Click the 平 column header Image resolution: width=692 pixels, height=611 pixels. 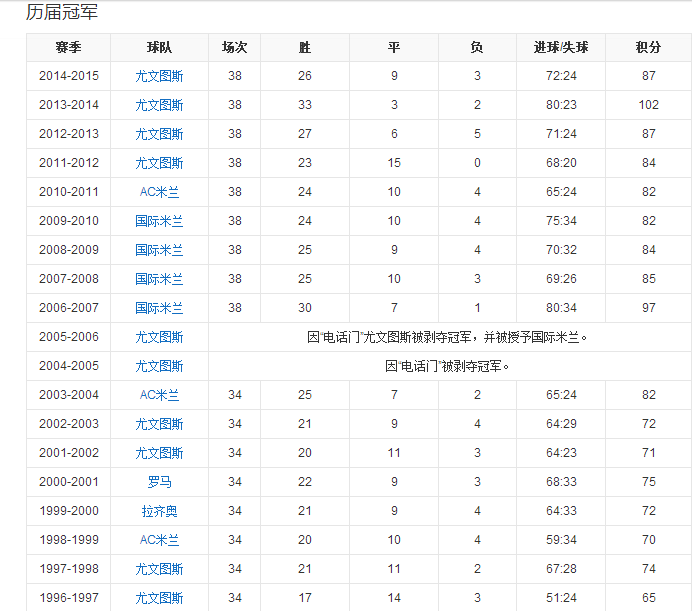tap(394, 47)
